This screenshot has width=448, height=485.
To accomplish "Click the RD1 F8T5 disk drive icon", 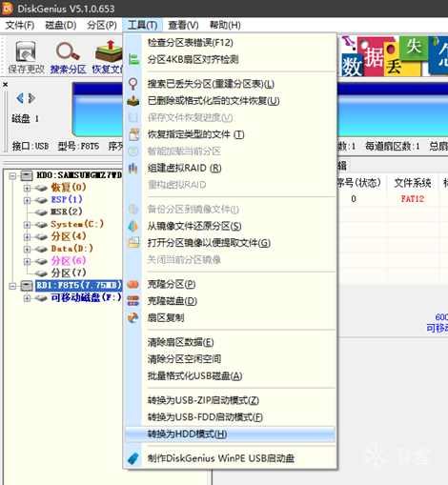I will 27,286.
